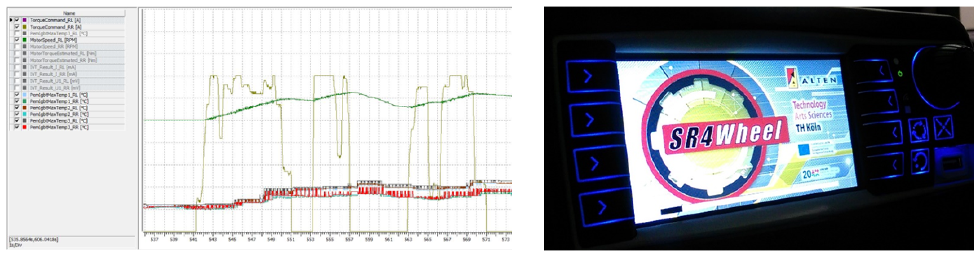The height and width of the screenshot is (257, 980).
Task: Select the PemIgbtMaxTemp3_RR [°C] signal name
Action: point(59,127)
